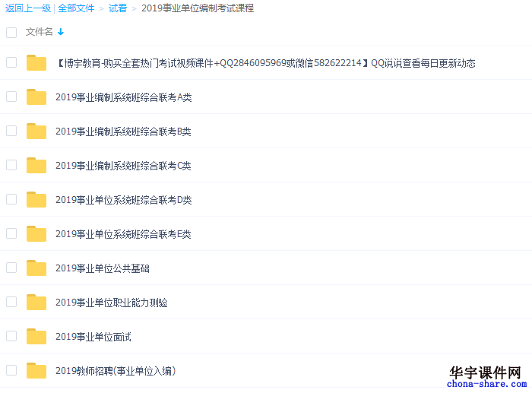This screenshot has width=532, height=393.
Task: Click the folder icon for 2019事业单位职业能力测验
Action: tap(36, 302)
